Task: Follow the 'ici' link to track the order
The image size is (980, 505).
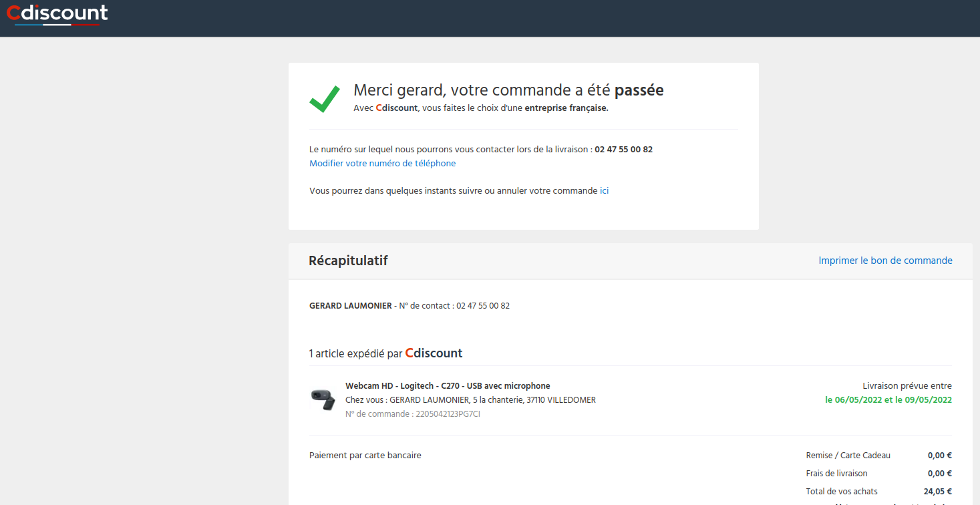Action: pos(604,191)
